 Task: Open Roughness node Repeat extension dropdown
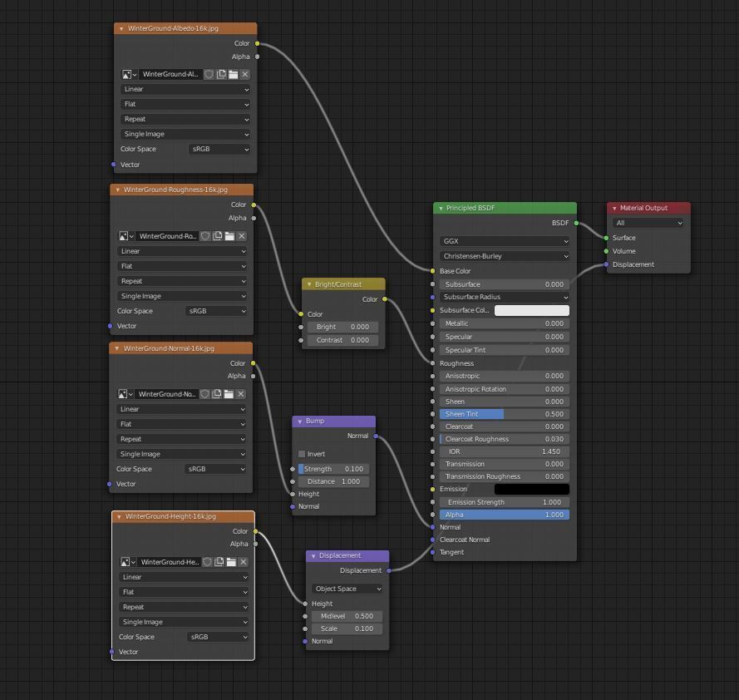tap(182, 282)
